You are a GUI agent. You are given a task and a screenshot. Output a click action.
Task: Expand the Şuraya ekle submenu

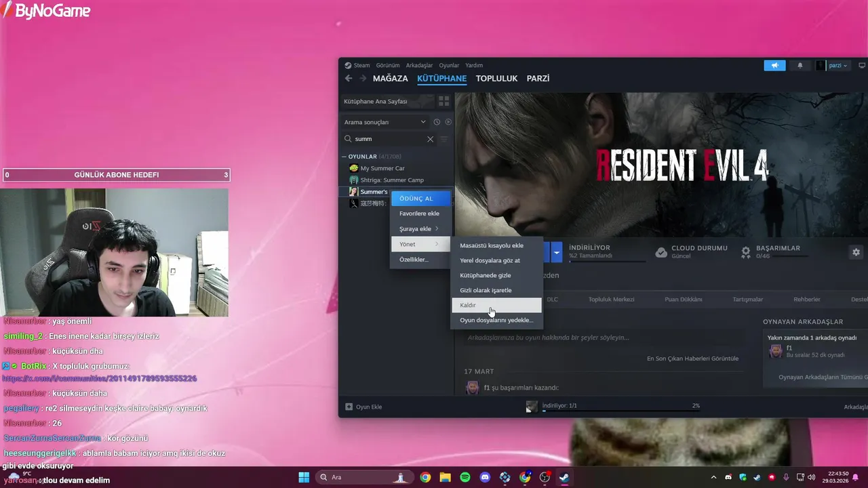pos(420,228)
